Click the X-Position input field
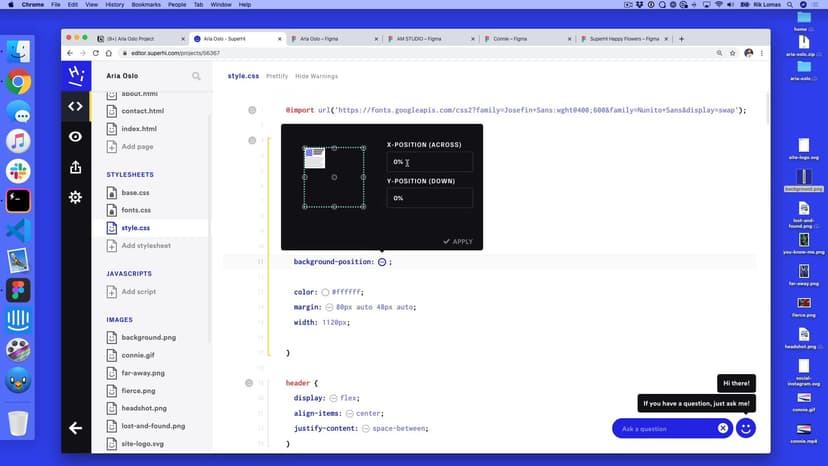 [x=430, y=162]
